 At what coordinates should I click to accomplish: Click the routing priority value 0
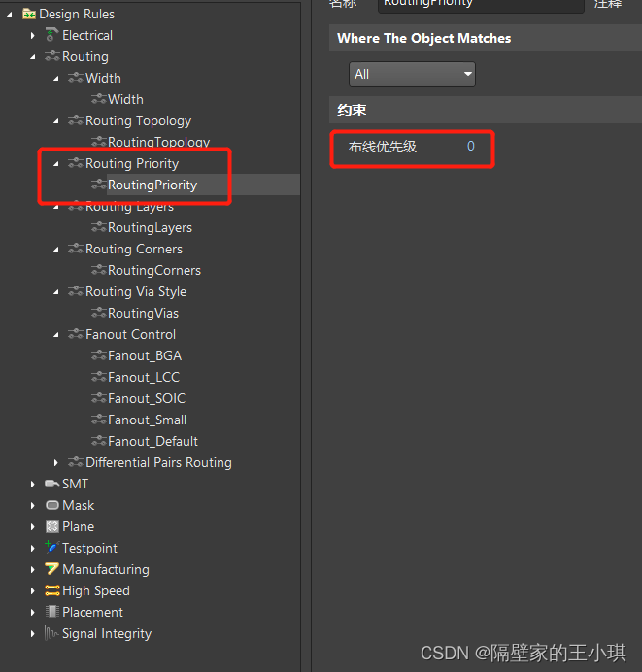(x=471, y=147)
